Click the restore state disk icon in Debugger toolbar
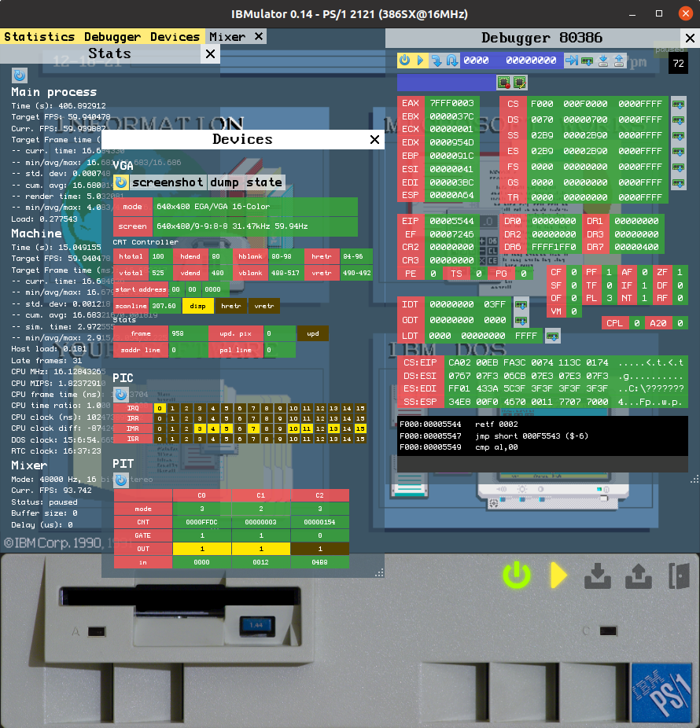This screenshot has height=728, width=700. 619,61
